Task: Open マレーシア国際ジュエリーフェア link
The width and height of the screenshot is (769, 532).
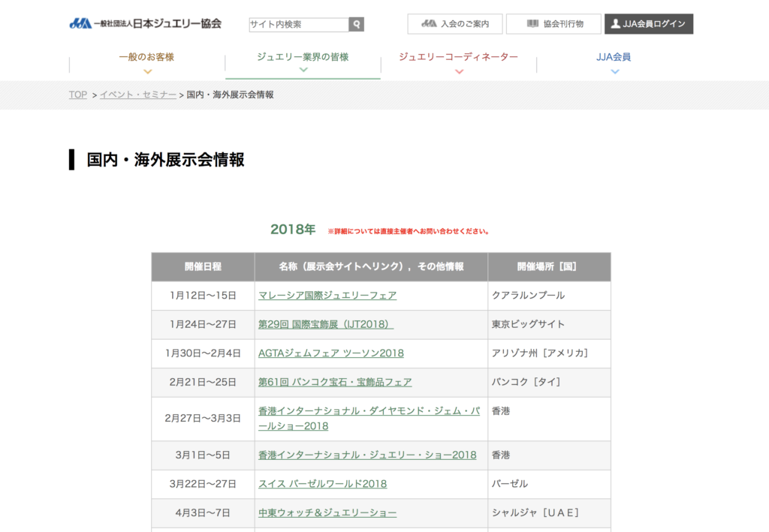Action: pyautogui.click(x=327, y=296)
